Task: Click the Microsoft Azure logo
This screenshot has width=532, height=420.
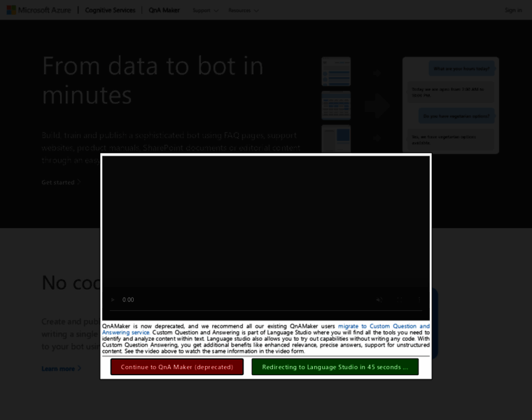Action: 38,10
